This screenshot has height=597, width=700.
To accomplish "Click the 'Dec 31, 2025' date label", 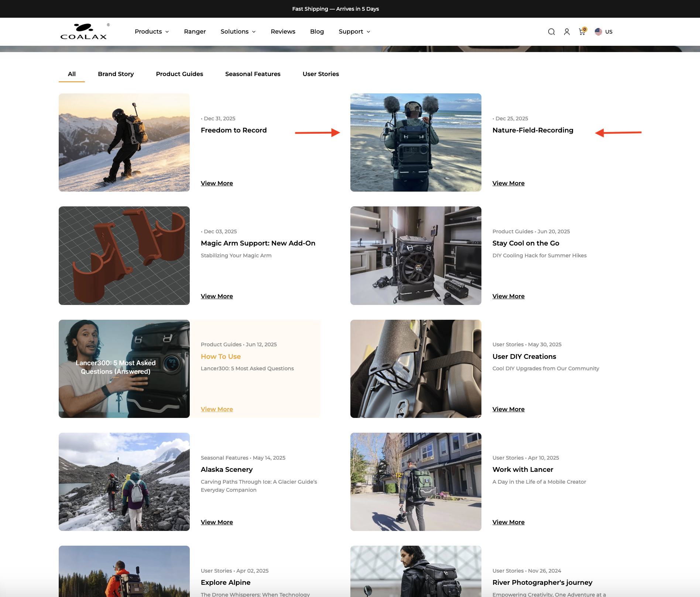I will click(x=219, y=119).
